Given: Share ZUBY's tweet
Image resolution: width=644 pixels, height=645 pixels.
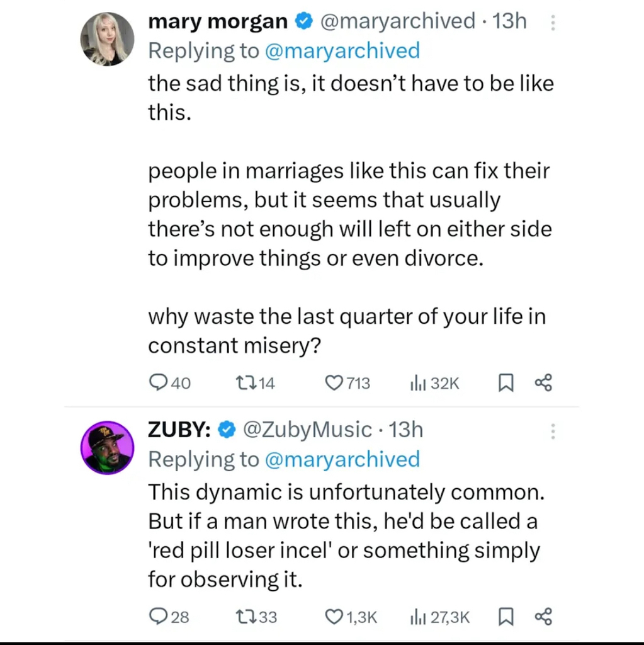Looking at the screenshot, I should pyautogui.click(x=543, y=616).
